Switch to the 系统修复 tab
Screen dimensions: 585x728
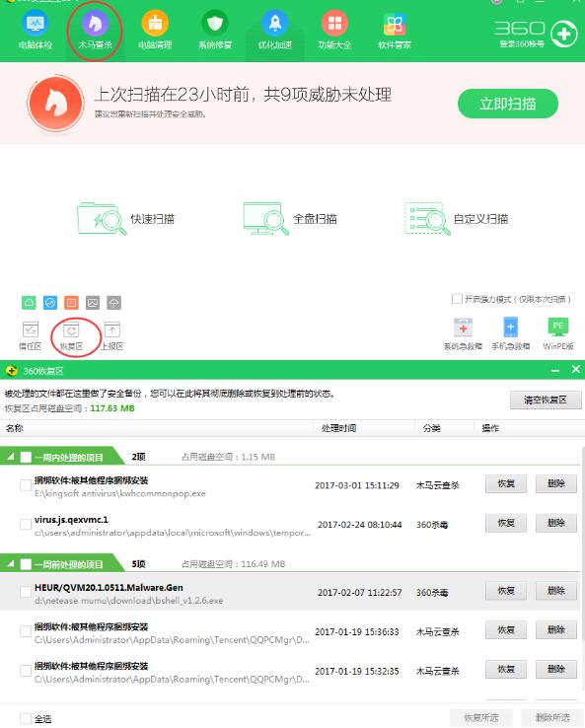coord(215,31)
